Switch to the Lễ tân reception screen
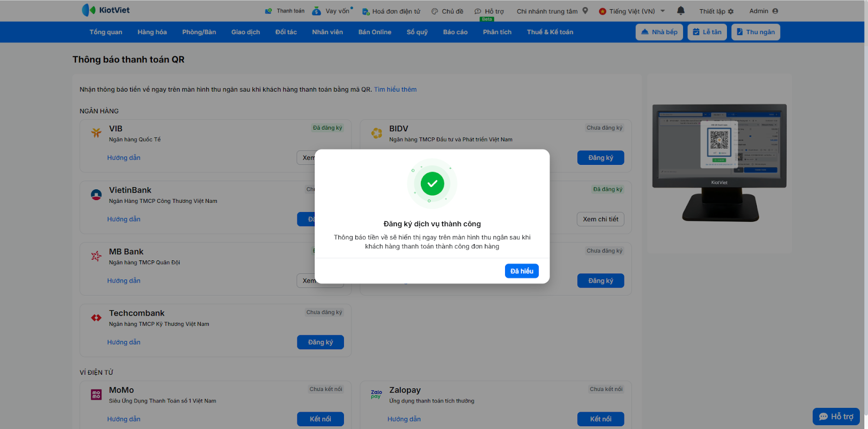 click(x=707, y=32)
